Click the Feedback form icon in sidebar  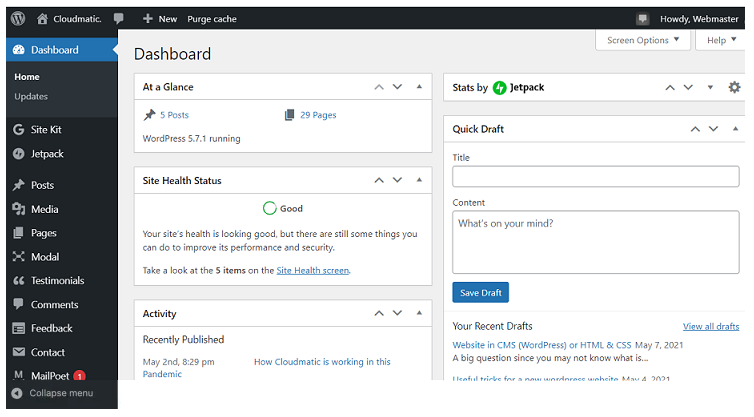tap(19, 329)
